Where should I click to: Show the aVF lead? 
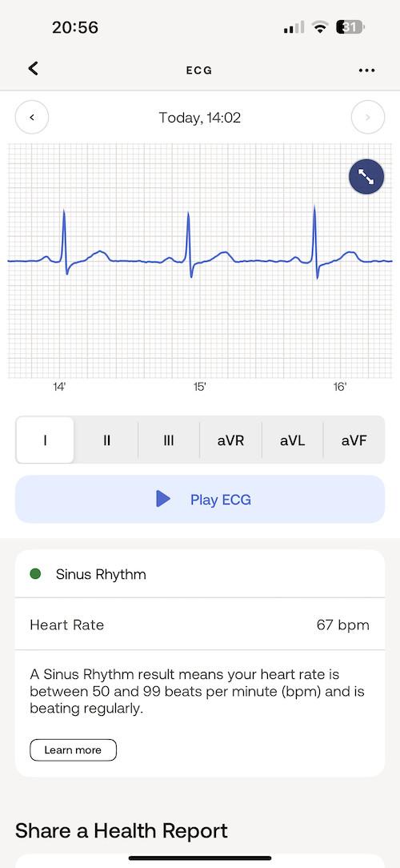(354, 440)
